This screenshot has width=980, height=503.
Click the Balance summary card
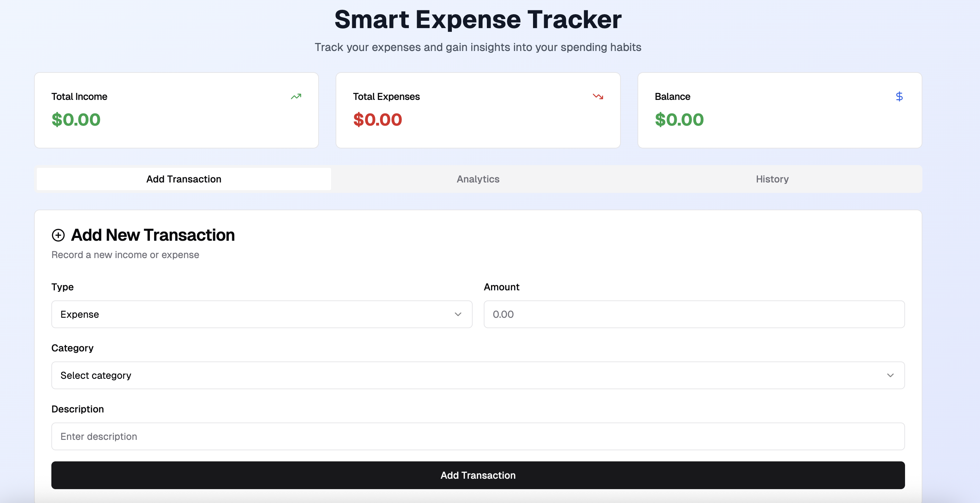(779, 110)
